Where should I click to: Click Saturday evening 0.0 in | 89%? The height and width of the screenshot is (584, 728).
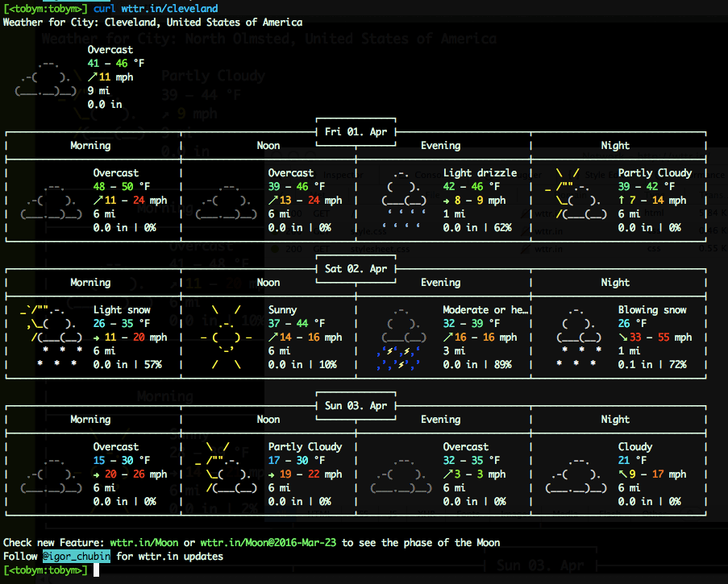477,365
